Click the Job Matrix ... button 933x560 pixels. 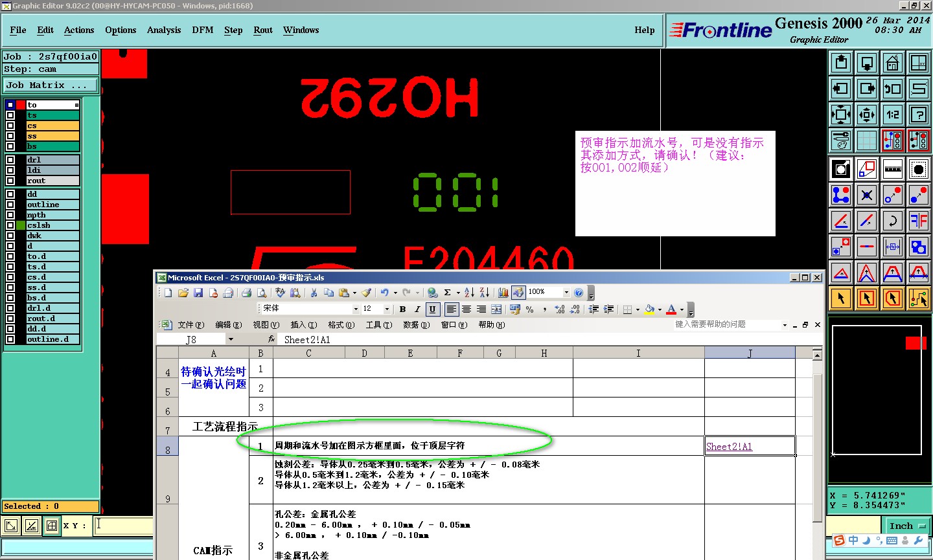point(50,85)
